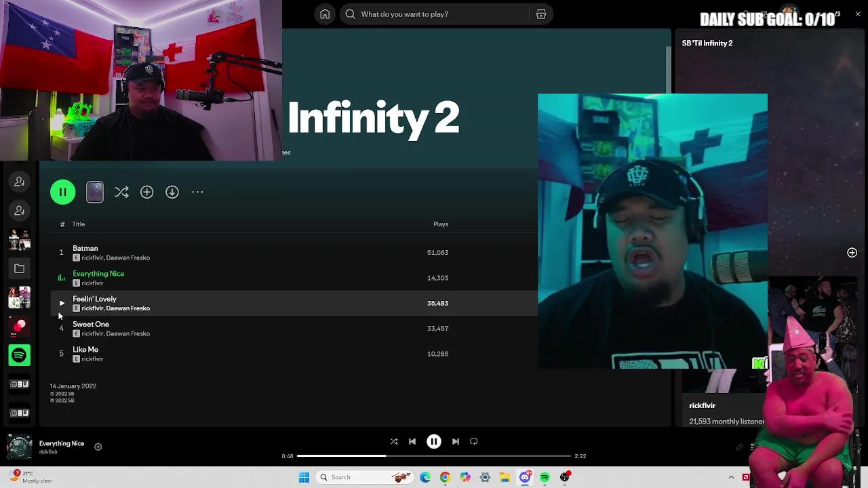868x488 pixels.
Task: Open Everything Nice title in now-playing bar
Action: click(x=62, y=444)
